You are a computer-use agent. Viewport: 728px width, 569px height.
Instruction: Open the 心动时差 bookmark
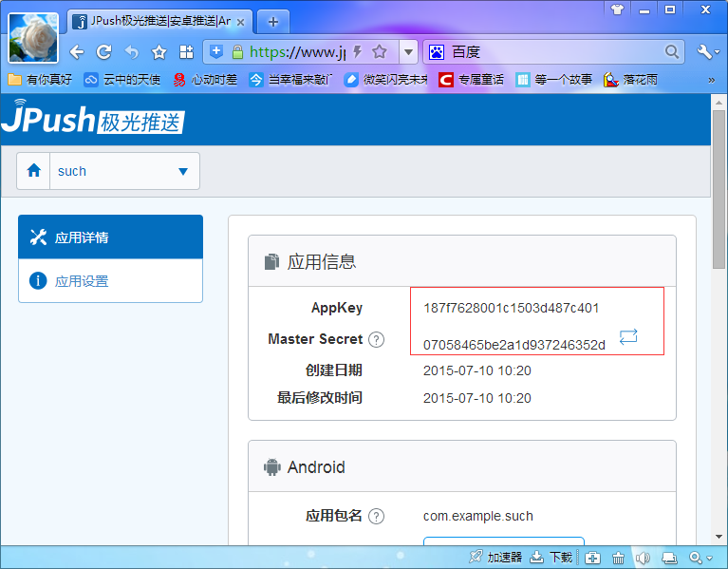tap(205, 80)
